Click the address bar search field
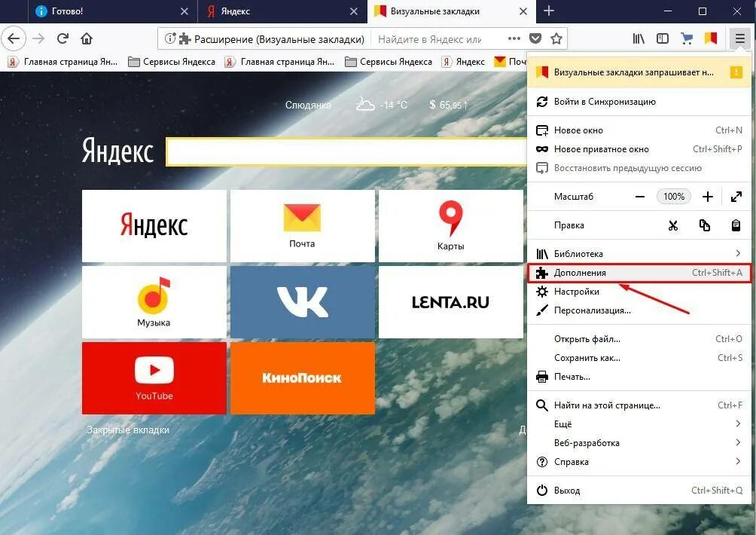756x535 pixels. pyautogui.click(x=429, y=39)
